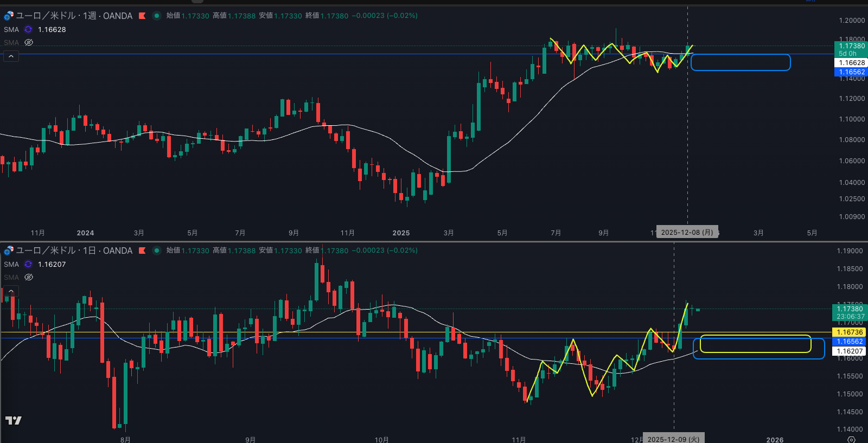Viewport: 868px width, 443px height.
Task: Select the SMA 1.16628 indicator label
Action: click(11, 29)
